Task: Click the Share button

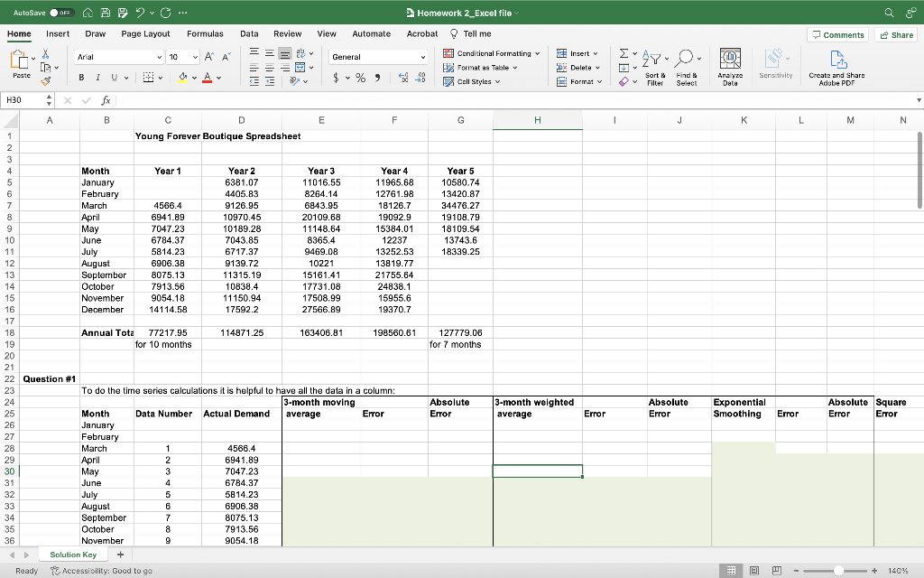Action: tap(896, 34)
